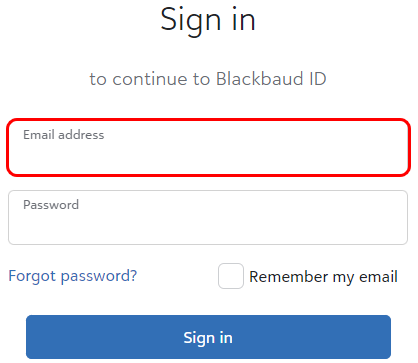418x363 pixels.
Task: Click the large 'Sign in' heading
Action: point(208,21)
